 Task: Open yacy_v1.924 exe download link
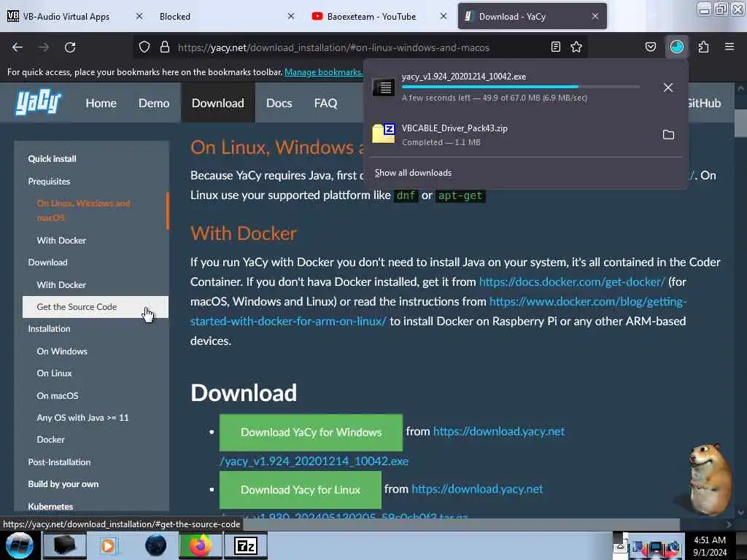[314, 462]
